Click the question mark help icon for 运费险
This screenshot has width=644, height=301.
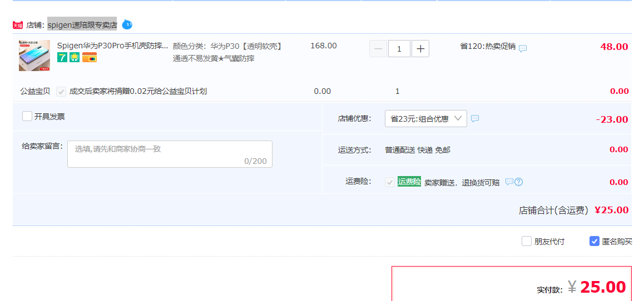click(x=519, y=182)
